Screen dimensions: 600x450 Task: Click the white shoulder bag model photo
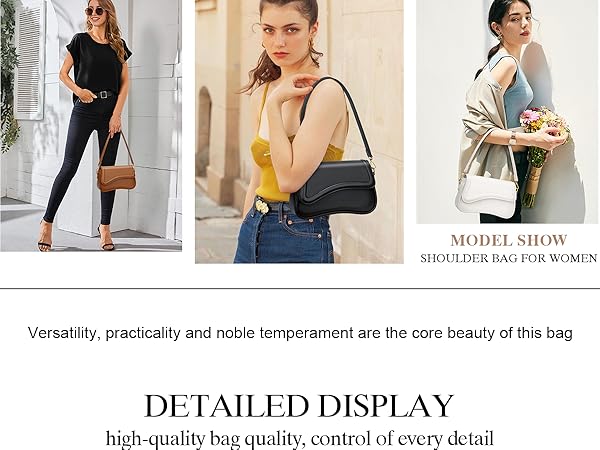(507, 112)
